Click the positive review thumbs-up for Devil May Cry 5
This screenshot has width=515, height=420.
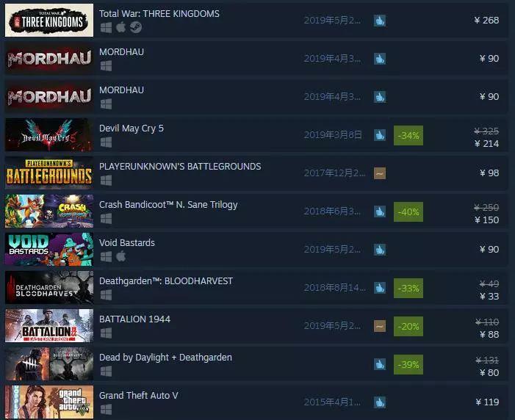tap(380, 135)
